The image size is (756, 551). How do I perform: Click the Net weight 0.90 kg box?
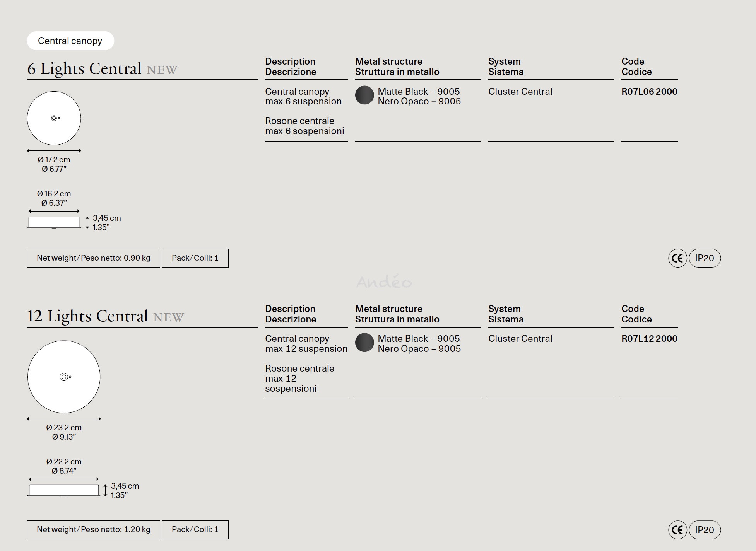pyautogui.click(x=94, y=258)
